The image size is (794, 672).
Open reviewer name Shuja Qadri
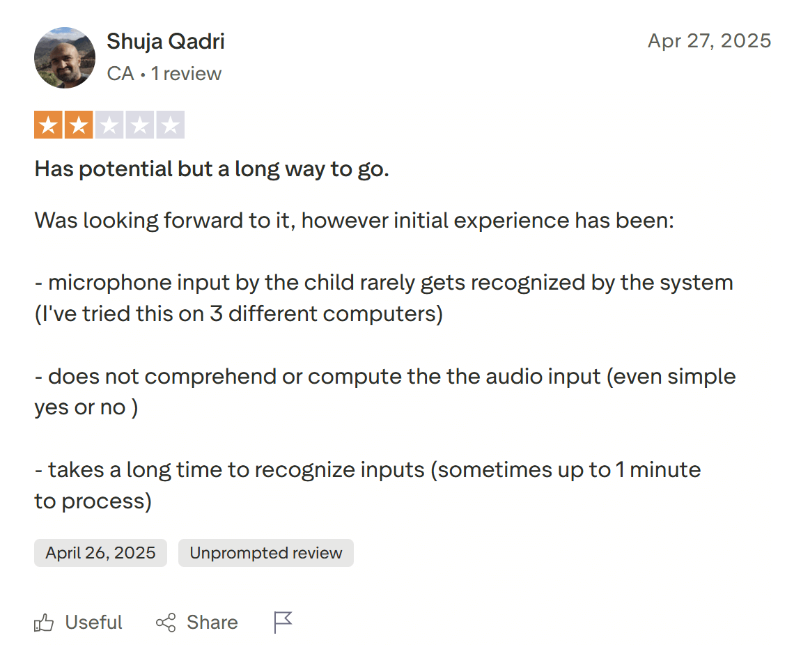point(165,42)
